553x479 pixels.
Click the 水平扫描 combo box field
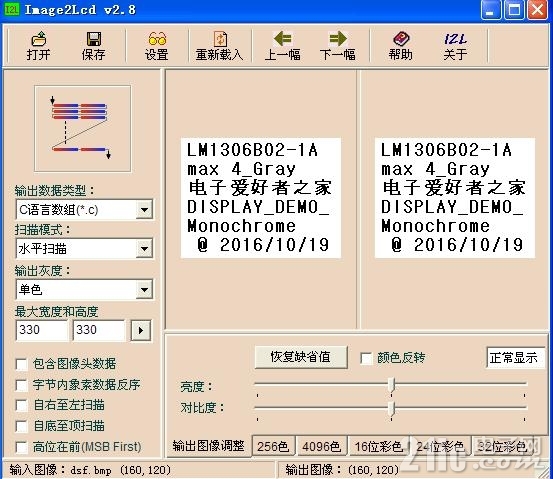[x=84, y=249]
